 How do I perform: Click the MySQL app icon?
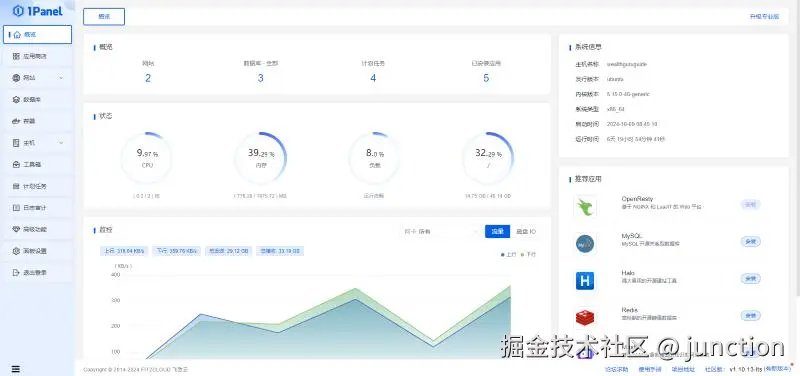coord(585,244)
